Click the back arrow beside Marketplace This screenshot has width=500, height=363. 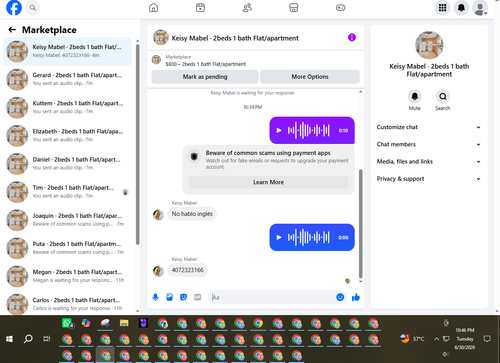click(x=12, y=30)
